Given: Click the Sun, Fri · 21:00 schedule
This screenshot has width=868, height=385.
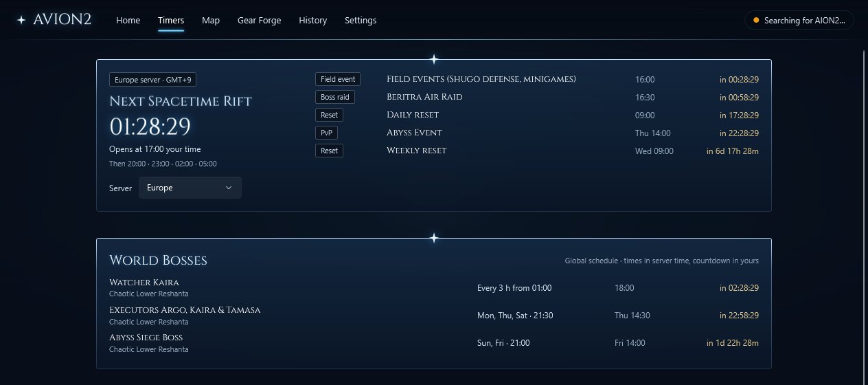Looking at the screenshot, I should click(503, 343).
